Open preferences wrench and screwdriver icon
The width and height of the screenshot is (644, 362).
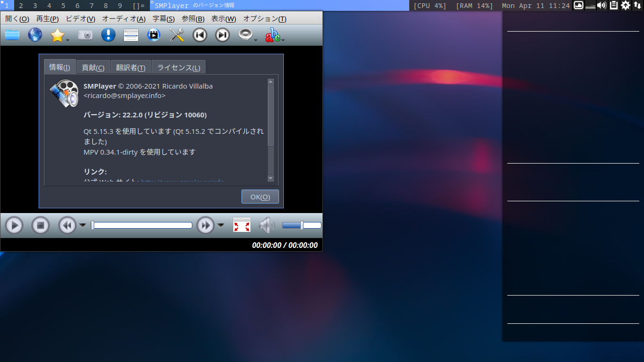pyautogui.click(x=177, y=35)
